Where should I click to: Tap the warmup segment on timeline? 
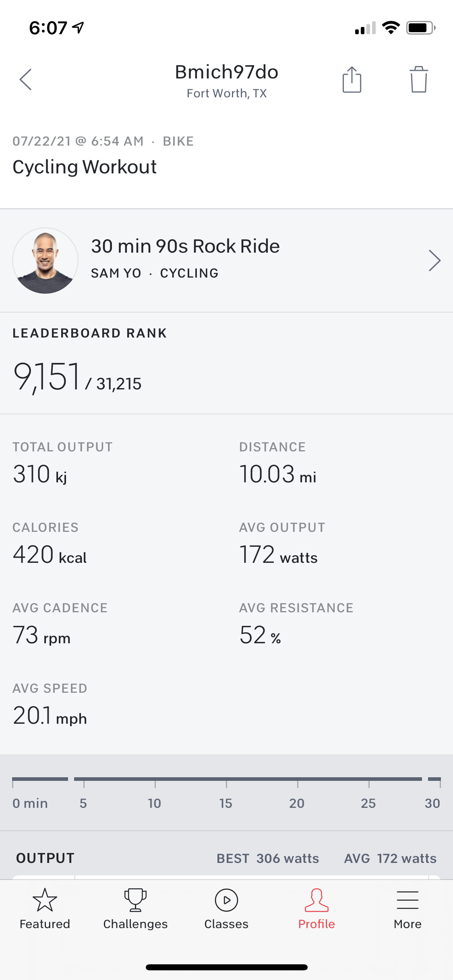(x=40, y=779)
